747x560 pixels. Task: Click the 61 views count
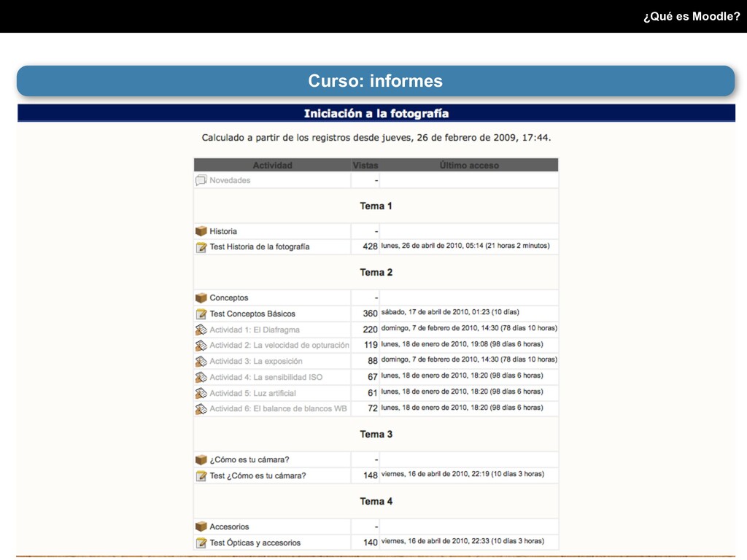(x=373, y=393)
